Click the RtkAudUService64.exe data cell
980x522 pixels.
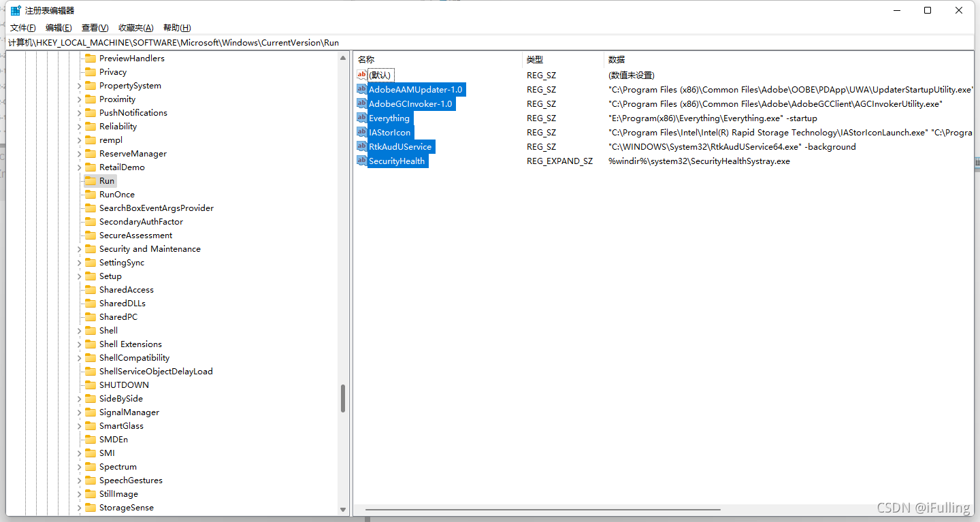[x=732, y=146]
